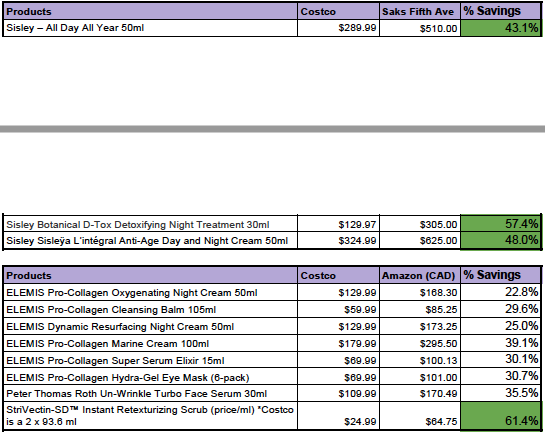Click the $168.30 Amazon price
This screenshot has height=433, width=545.
pos(420,293)
